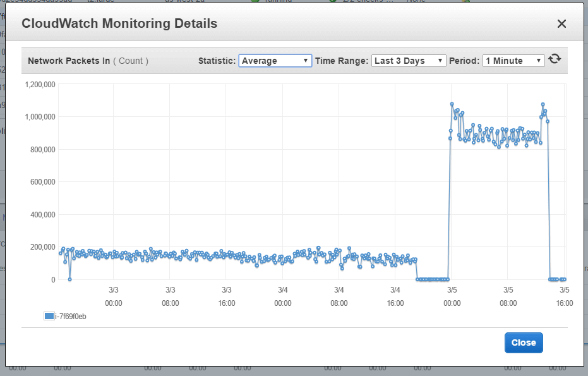588x376 pixels.
Task: Click the 400,000 y-axis label
Action: (43, 215)
